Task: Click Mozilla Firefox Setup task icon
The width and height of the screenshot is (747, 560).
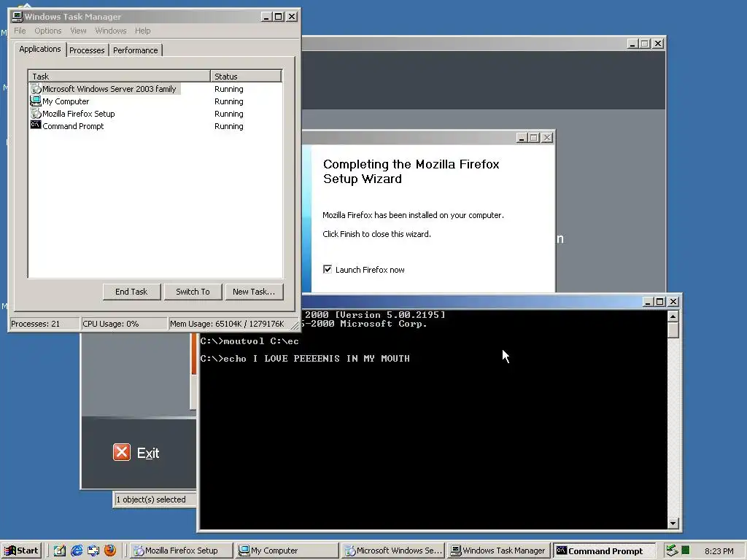Action: [x=36, y=113]
